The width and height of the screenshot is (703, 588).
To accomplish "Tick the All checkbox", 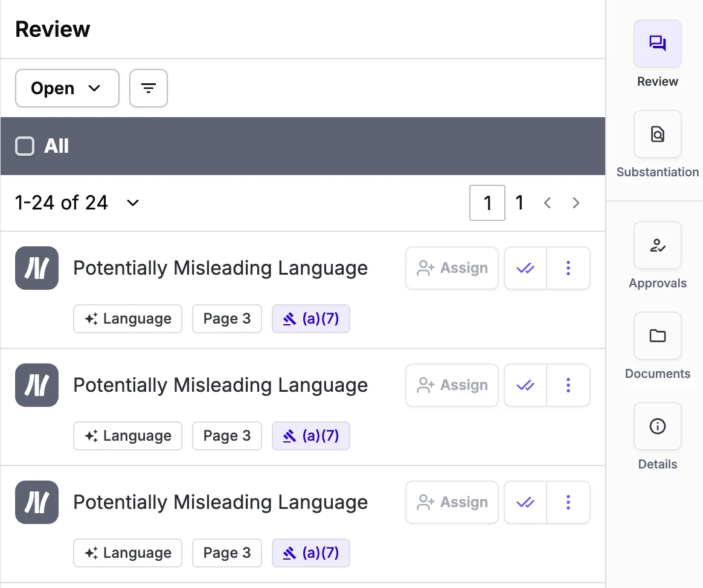I will point(25,146).
